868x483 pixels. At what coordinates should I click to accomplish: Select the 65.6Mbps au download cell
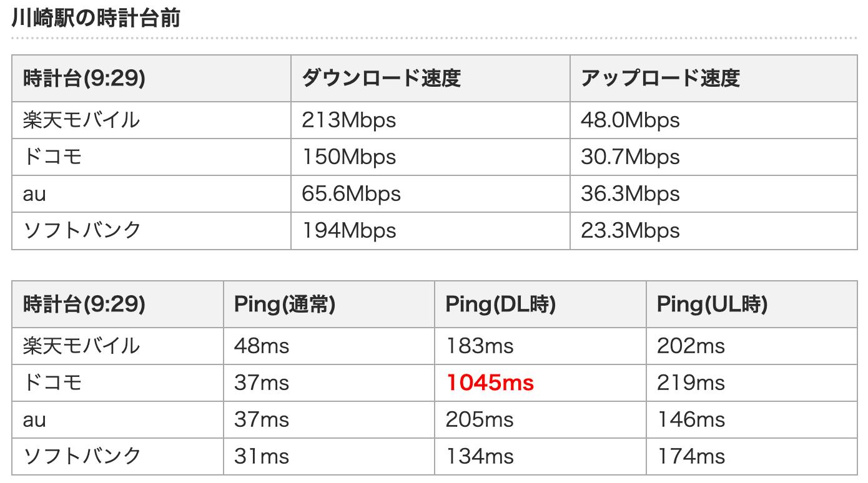(351, 193)
